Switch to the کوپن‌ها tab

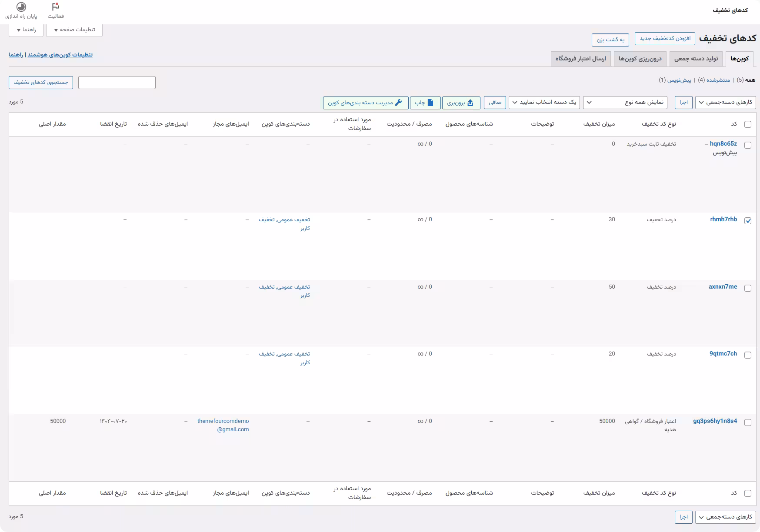(740, 59)
